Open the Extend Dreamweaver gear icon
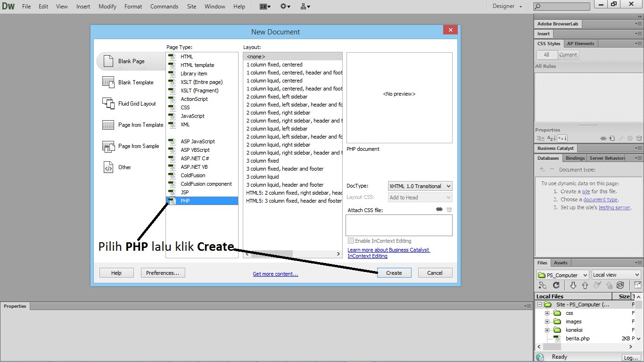Viewport: 644px width, 362px height. (285, 7)
